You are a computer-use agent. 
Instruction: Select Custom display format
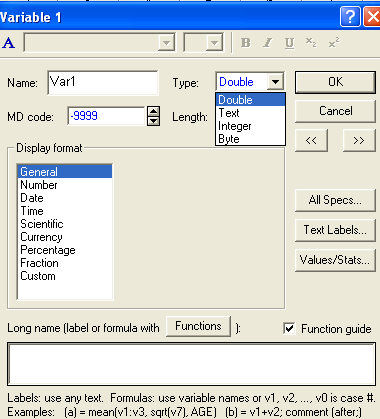(x=65, y=276)
